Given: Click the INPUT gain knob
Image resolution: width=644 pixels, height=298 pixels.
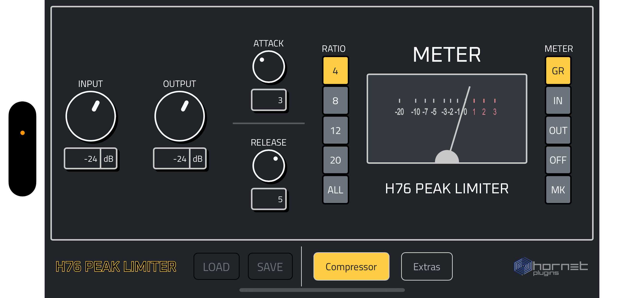Looking at the screenshot, I should pos(91,116).
